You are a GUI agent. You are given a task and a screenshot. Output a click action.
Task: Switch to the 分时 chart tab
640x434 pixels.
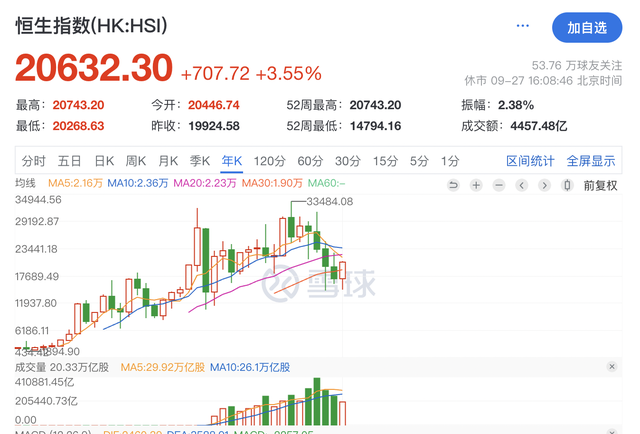[x=33, y=161]
